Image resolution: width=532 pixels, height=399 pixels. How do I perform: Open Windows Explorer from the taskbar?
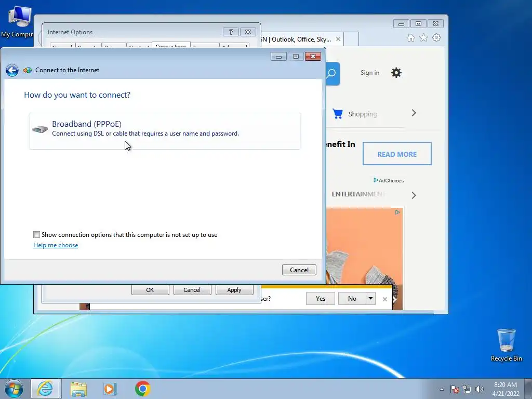[78, 389]
